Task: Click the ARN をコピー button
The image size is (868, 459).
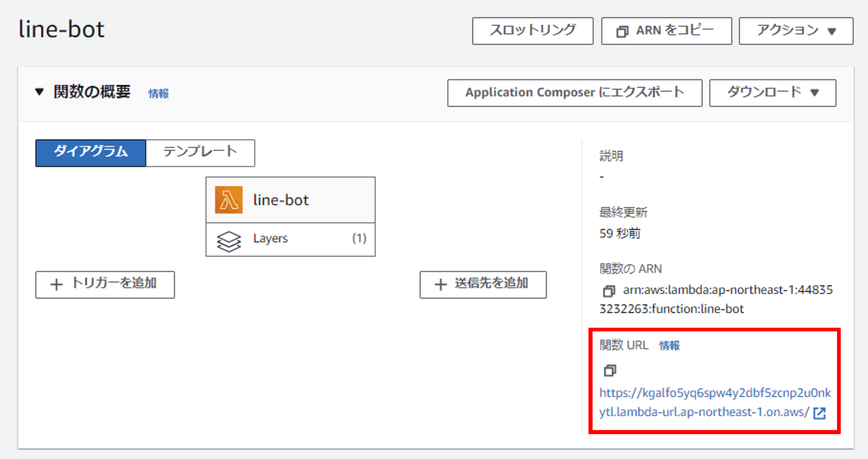Action: click(x=666, y=30)
